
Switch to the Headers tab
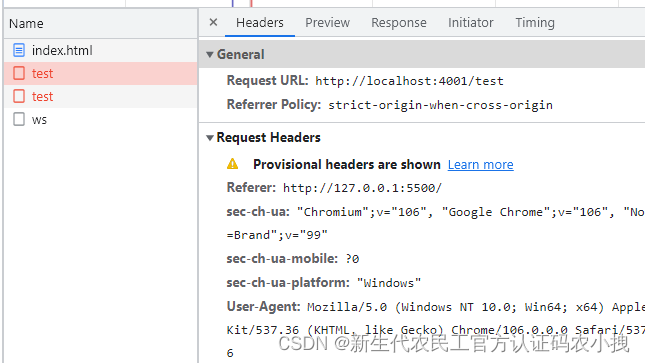[x=260, y=23]
